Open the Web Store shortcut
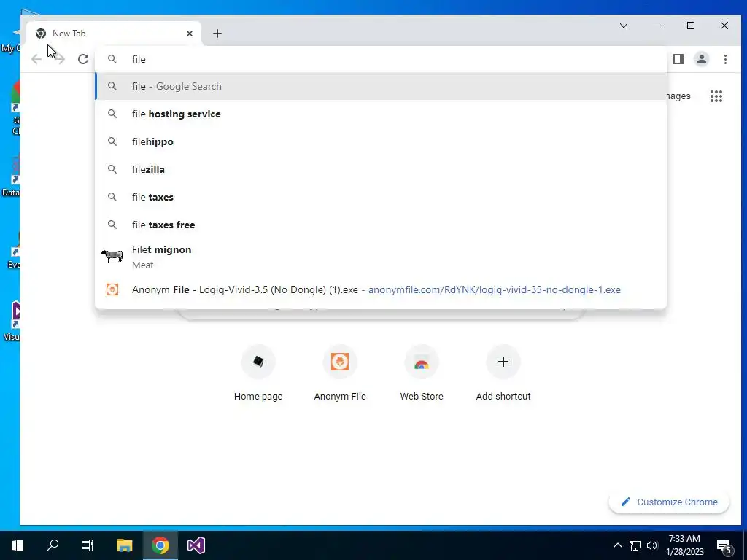 [x=422, y=374]
